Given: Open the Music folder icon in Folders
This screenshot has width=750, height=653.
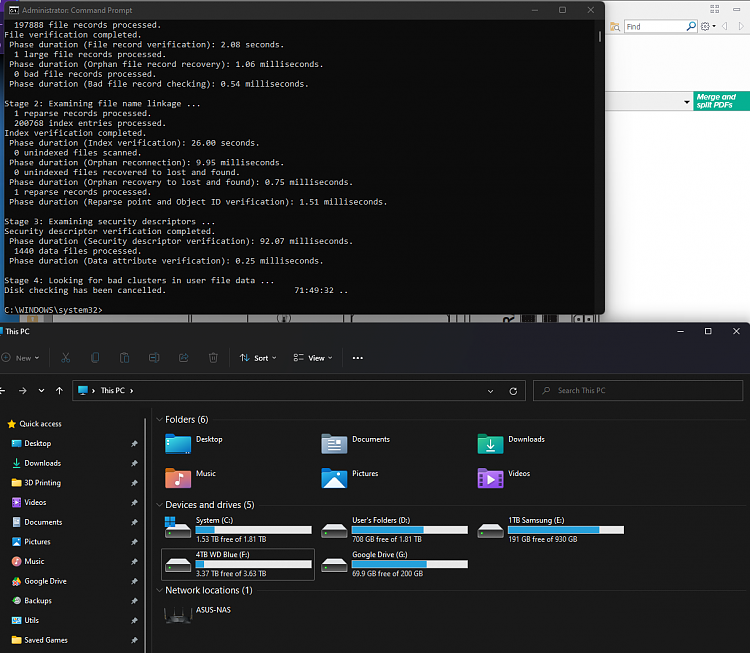Looking at the screenshot, I should click(x=178, y=478).
